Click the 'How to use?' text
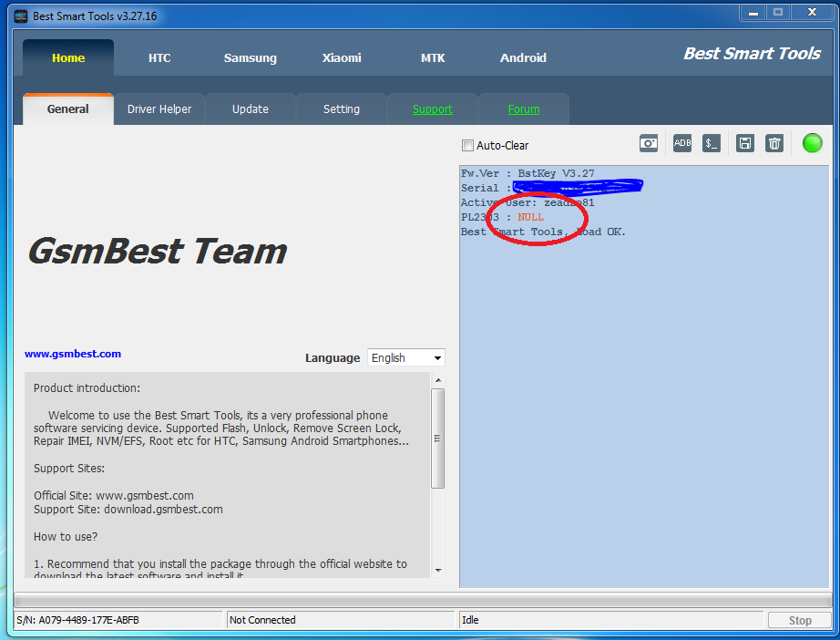Image resolution: width=840 pixels, height=640 pixels. pyautogui.click(x=66, y=537)
